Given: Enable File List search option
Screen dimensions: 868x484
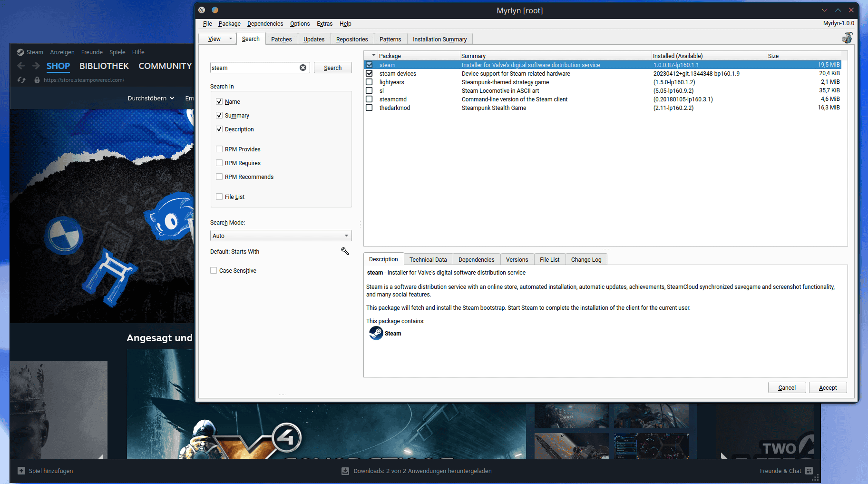Looking at the screenshot, I should (x=219, y=197).
